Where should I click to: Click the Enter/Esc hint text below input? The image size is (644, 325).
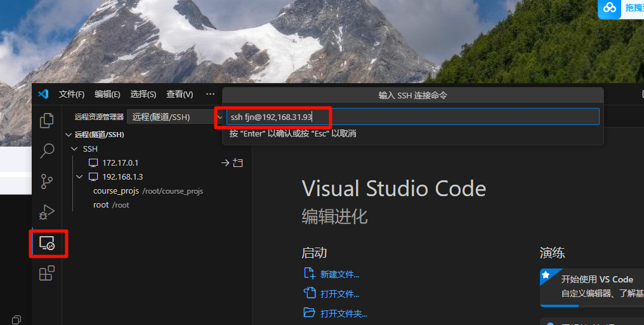click(293, 133)
